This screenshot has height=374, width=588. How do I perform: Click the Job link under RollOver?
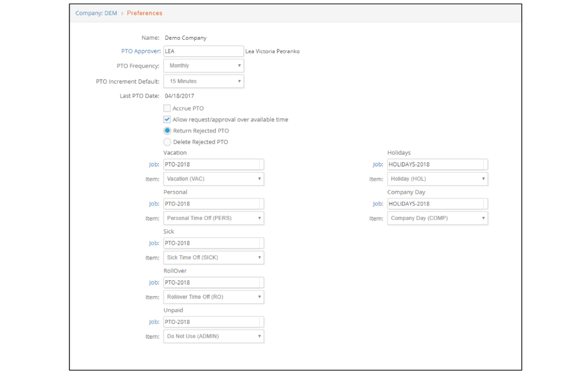[154, 283]
